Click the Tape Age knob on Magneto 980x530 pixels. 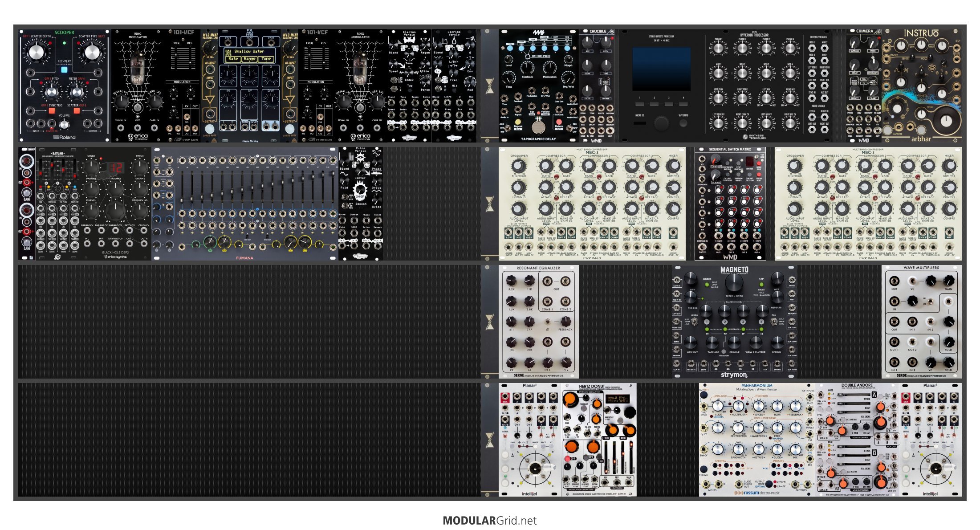coord(712,343)
